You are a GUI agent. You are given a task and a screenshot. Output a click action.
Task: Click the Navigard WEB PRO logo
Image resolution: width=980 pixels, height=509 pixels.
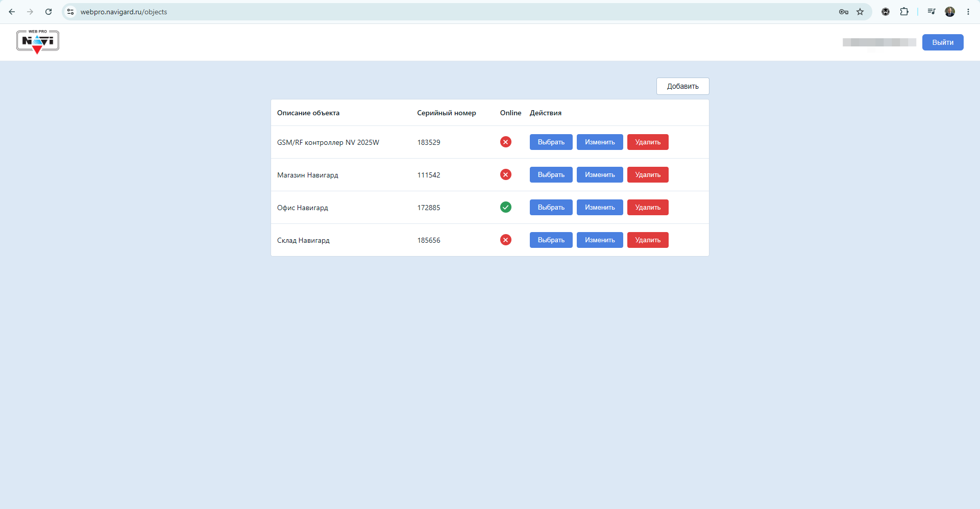pyautogui.click(x=38, y=42)
